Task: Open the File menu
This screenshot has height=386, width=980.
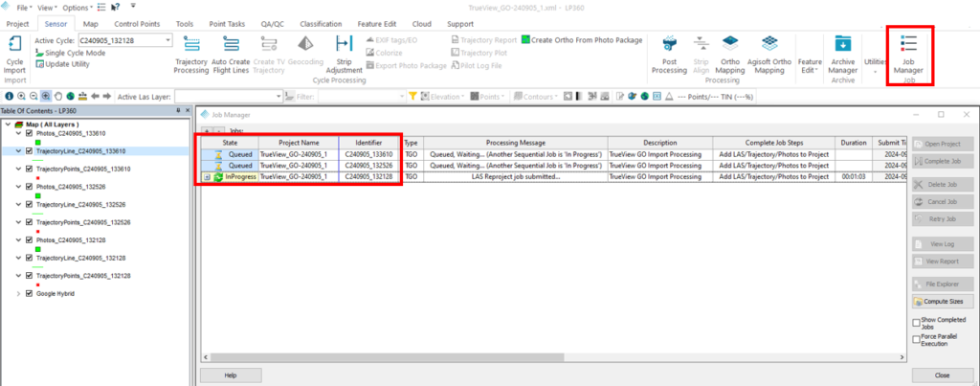Action: coord(24,8)
